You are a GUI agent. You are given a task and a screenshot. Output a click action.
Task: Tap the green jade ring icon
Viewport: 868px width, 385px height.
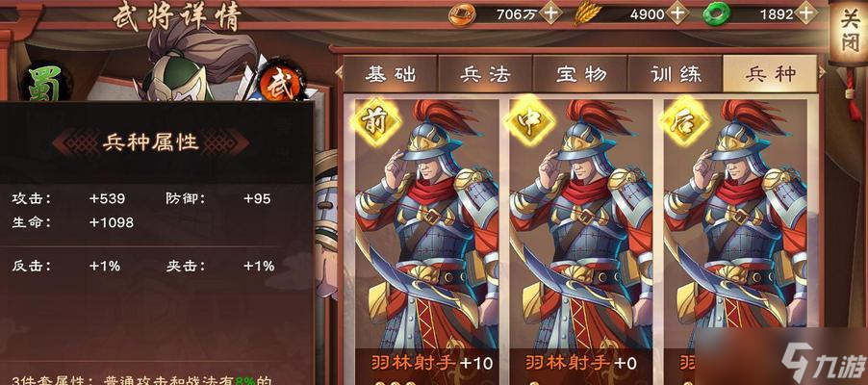(x=716, y=13)
